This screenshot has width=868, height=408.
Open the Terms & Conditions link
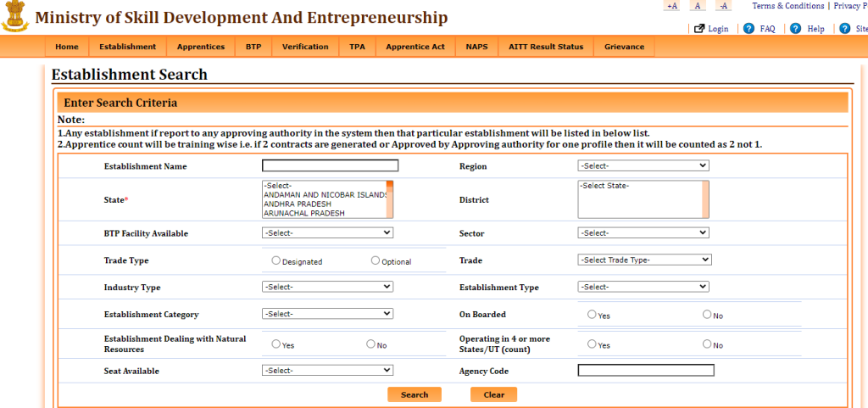pos(788,6)
